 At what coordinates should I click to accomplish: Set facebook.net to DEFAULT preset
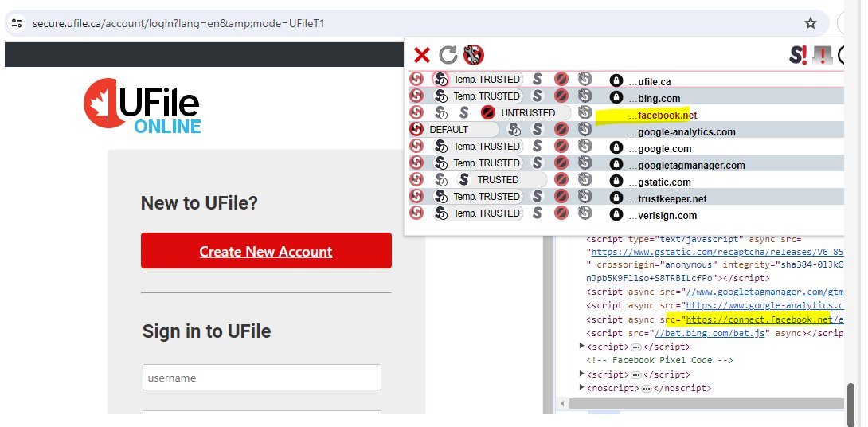point(416,113)
